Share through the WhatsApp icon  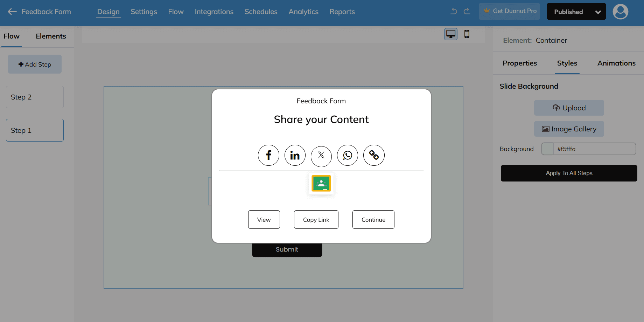(347, 155)
